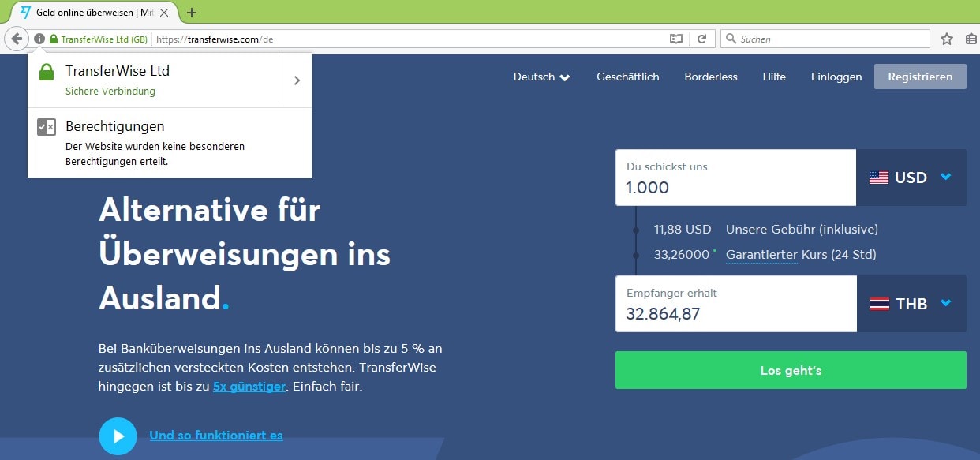This screenshot has height=460, width=980.
Task: Open the Deutsch language dropdown
Action: [541, 77]
